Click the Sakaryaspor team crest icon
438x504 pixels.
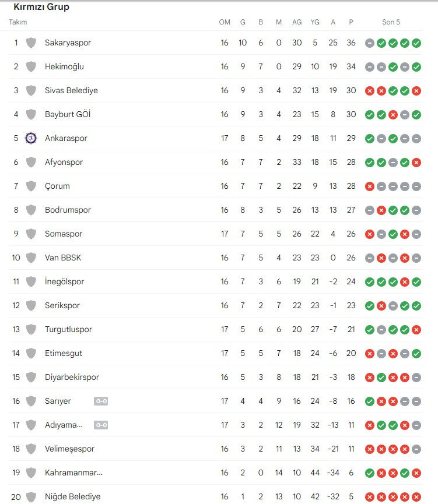[31, 43]
